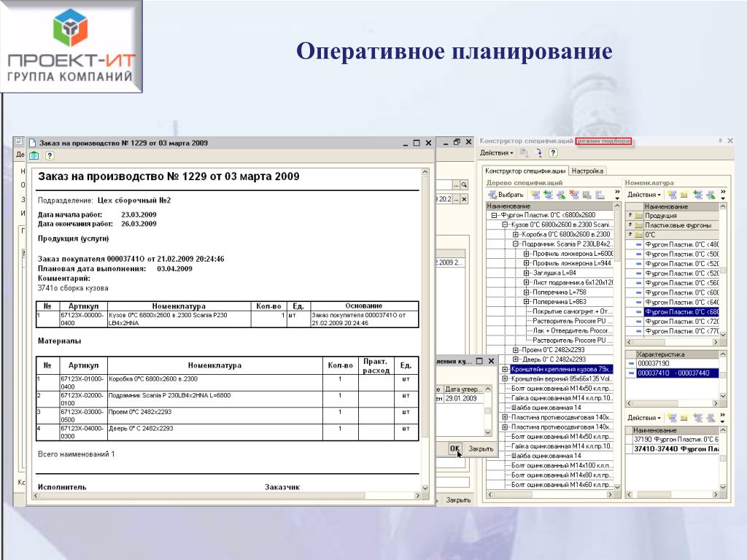Expand the Дверь 0°C 2482x2293 node
Viewport: 747px width, 560px height.
[516, 359]
